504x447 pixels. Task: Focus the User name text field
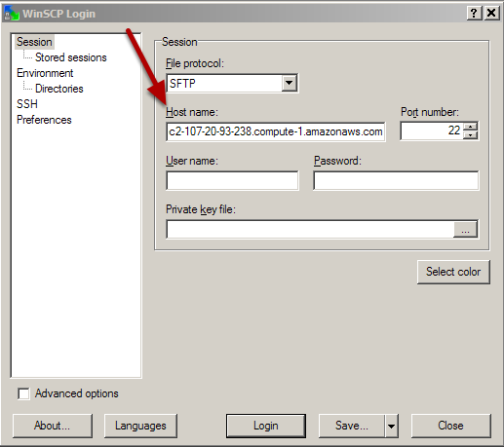[232, 180]
